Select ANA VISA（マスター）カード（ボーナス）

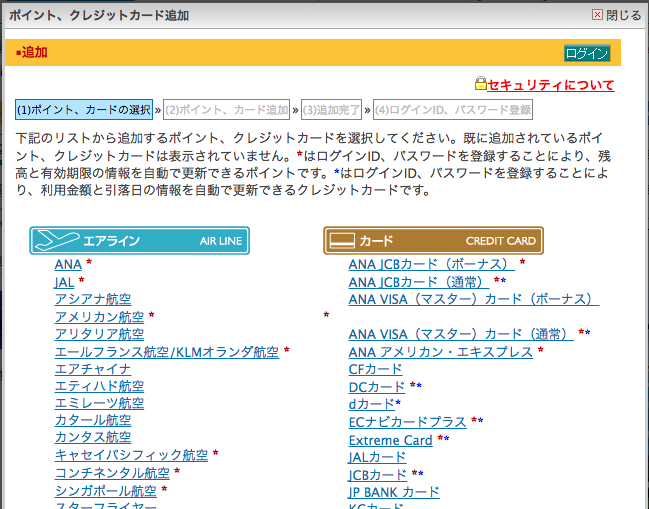[x=474, y=299]
